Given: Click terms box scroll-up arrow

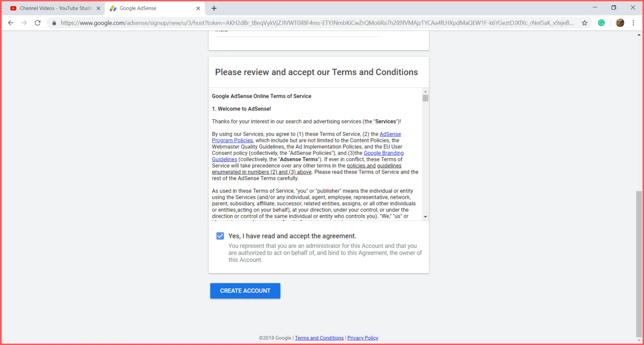Looking at the screenshot, I should [x=425, y=92].
